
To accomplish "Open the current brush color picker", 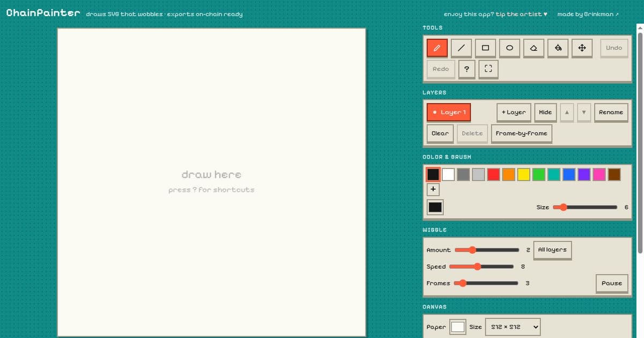I will (435, 207).
